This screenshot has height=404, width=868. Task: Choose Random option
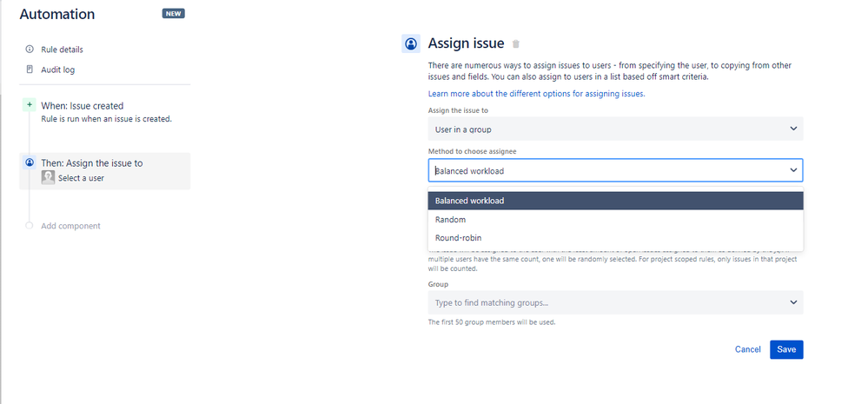pyautogui.click(x=615, y=220)
